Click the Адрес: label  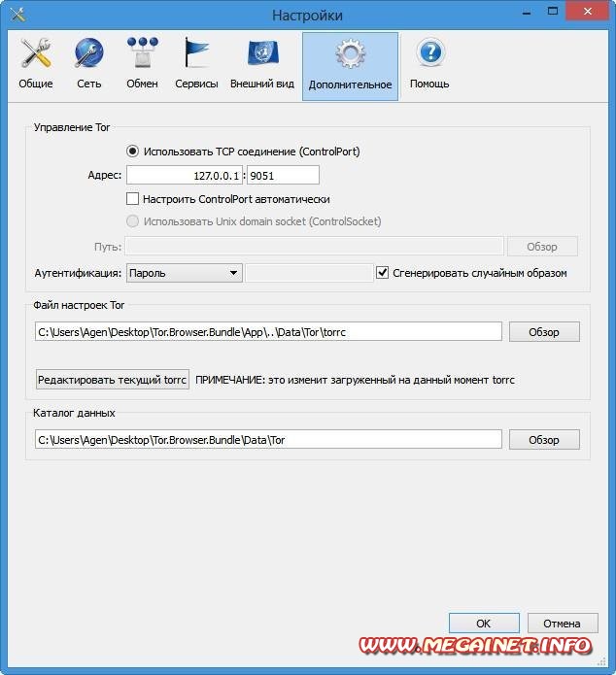click(x=105, y=175)
